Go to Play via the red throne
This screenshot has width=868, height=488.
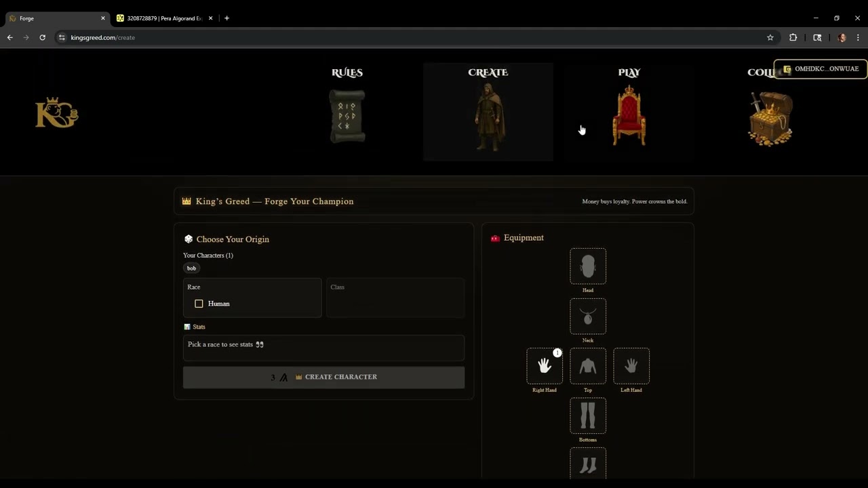click(629, 115)
